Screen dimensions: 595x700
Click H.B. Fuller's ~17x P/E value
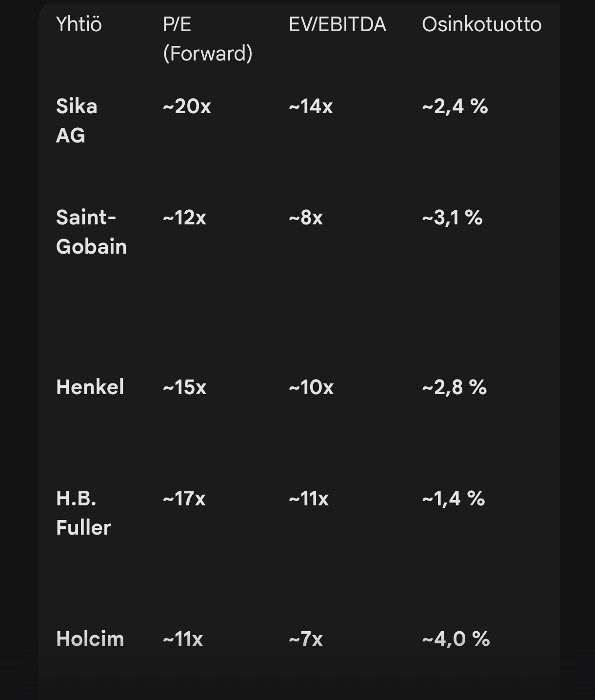pos(184,499)
